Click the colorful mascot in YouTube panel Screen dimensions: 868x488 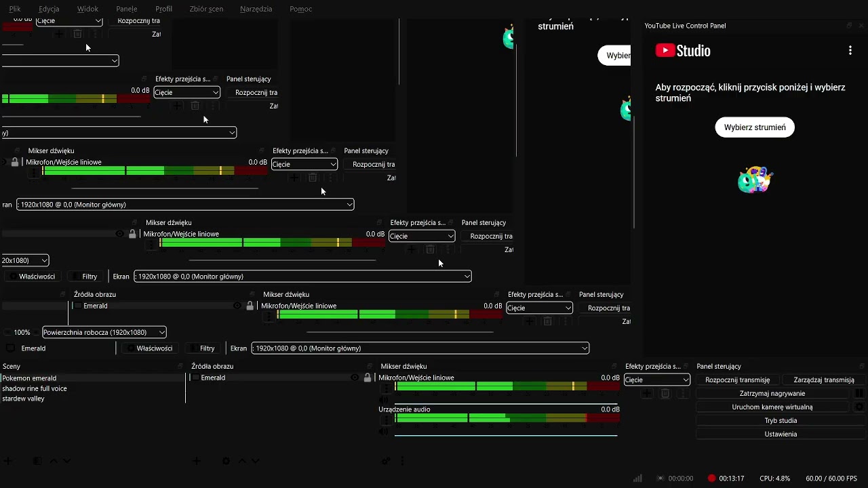click(x=755, y=180)
